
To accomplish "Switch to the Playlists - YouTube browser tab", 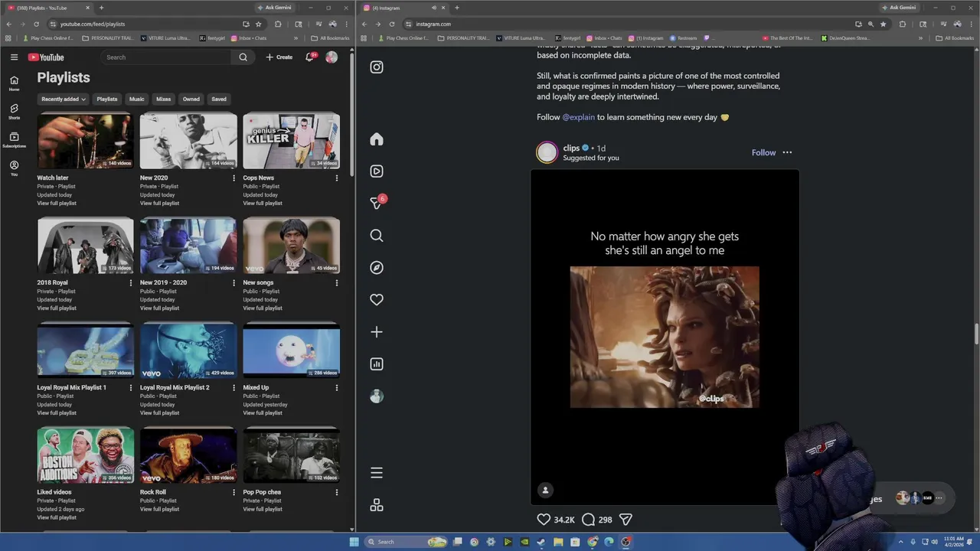I will pyautogui.click(x=47, y=8).
